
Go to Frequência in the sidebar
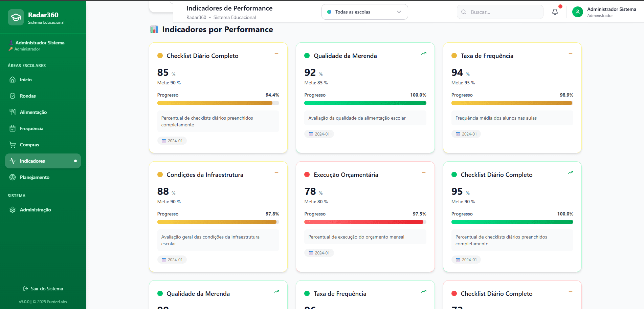pyautogui.click(x=31, y=128)
